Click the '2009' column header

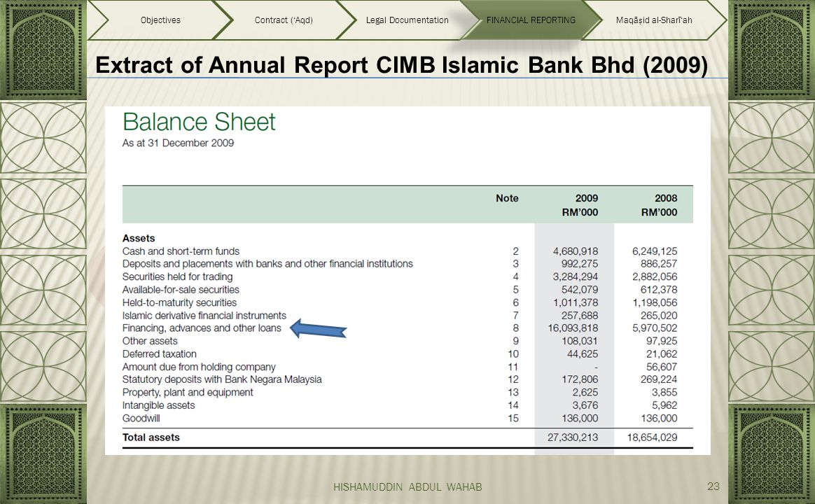[x=586, y=198]
